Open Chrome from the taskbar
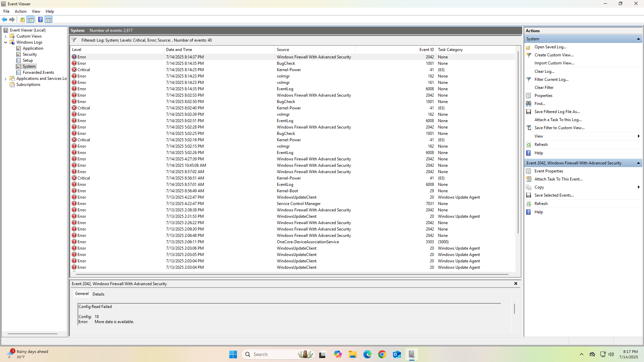The width and height of the screenshot is (644, 362). click(x=382, y=354)
